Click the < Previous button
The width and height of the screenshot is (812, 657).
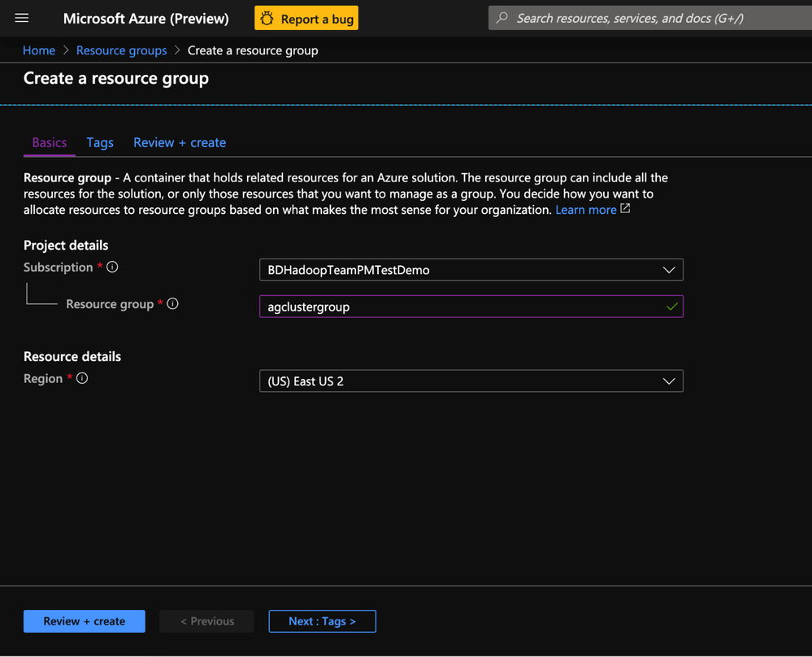tap(206, 621)
